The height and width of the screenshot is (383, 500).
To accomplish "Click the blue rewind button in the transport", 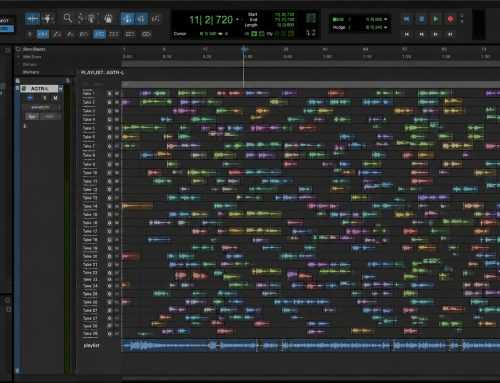I will tap(406, 19).
